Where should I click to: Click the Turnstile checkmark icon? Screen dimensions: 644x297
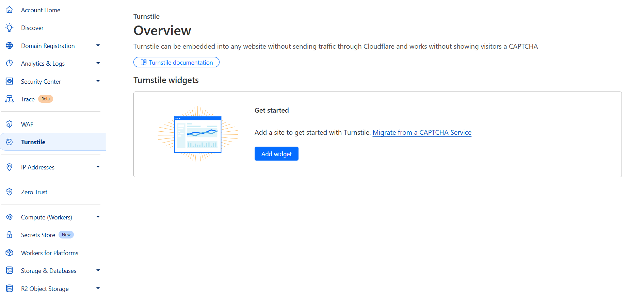tap(10, 142)
